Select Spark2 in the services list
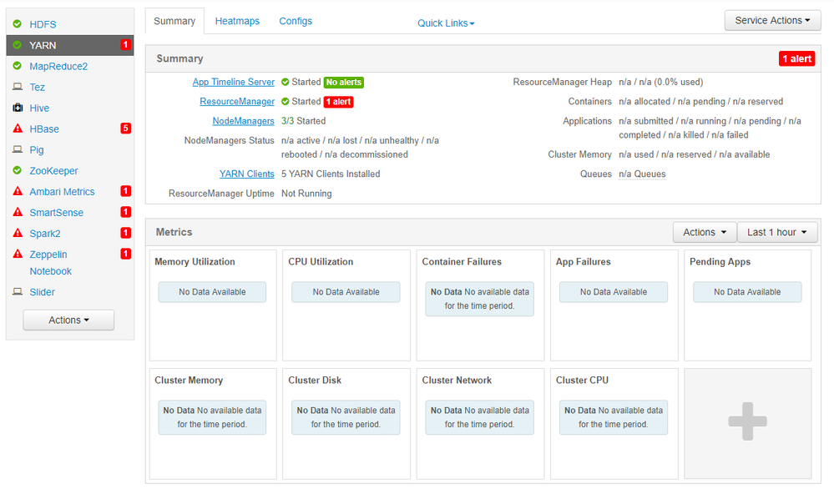The height and width of the screenshot is (504, 834). [x=45, y=234]
